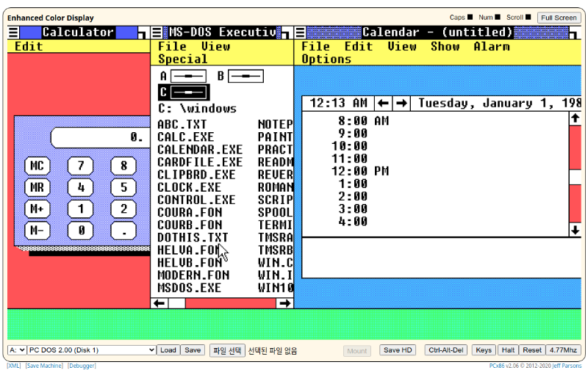Select drive B icon in MS-DOS Executive
The width and height of the screenshot is (588, 373).
tap(245, 76)
